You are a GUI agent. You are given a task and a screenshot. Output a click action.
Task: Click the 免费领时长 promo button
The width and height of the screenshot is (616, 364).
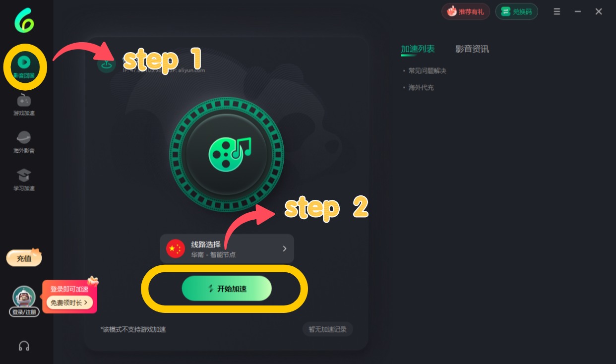69,302
